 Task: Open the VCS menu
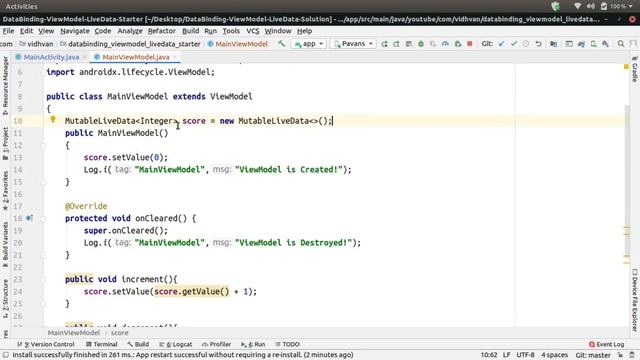tap(253, 31)
